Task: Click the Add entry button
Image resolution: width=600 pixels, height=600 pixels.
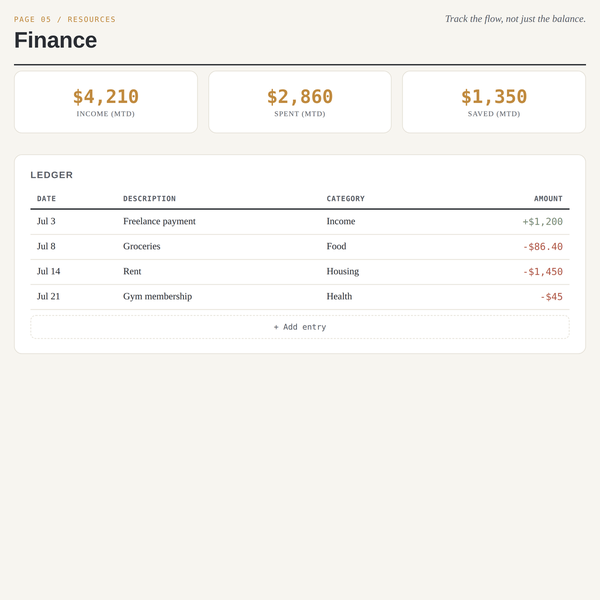Action: (300, 327)
